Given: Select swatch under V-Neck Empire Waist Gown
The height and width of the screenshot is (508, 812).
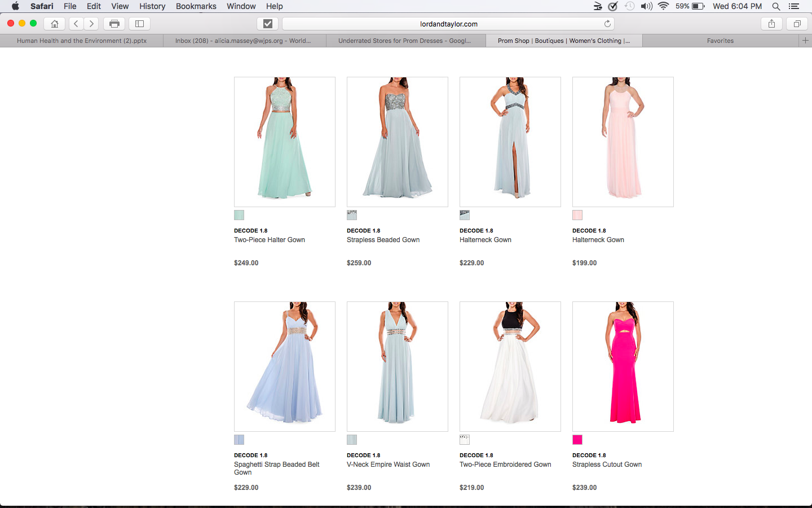Looking at the screenshot, I should 352,440.
